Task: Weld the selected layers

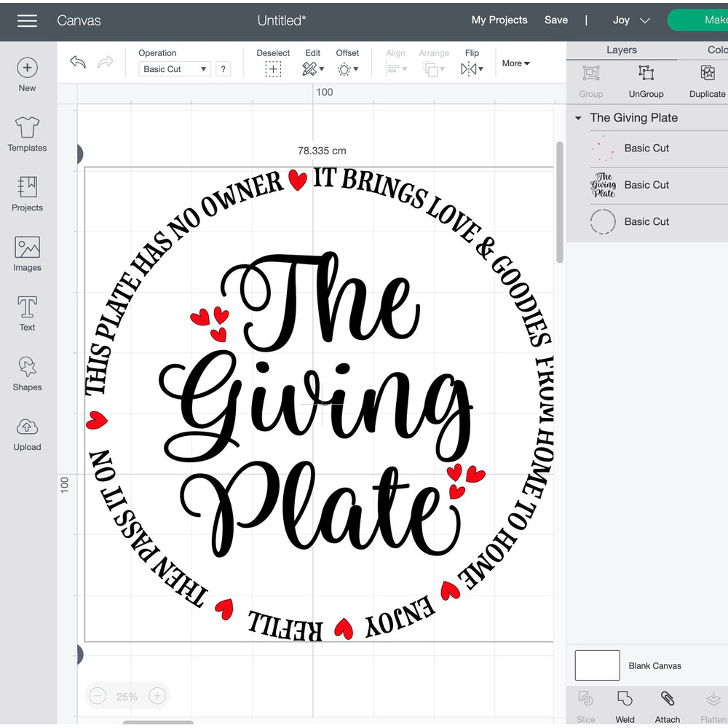Action: click(625, 705)
